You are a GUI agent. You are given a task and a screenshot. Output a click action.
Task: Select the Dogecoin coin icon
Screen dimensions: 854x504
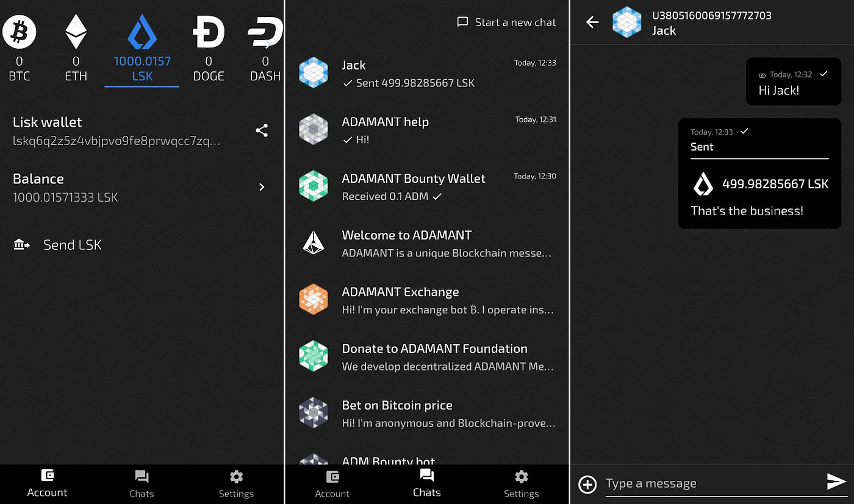point(209,32)
